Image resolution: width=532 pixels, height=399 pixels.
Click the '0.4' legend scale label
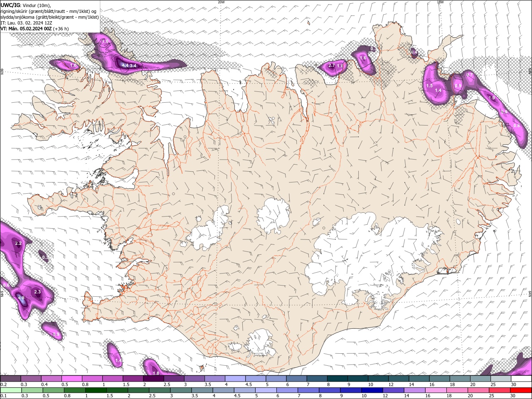[x=45, y=384]
